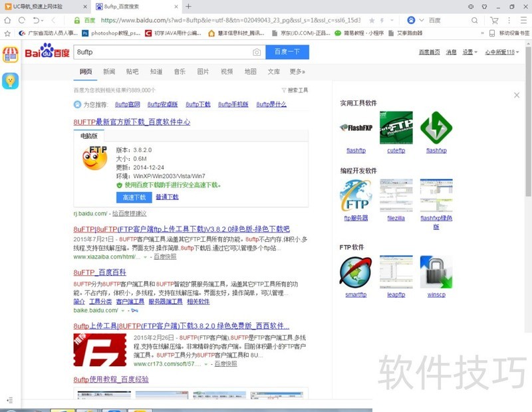Switch to the 图片 search tab
Viewport: 532px width, 412px height.
[x=203, y=72]
